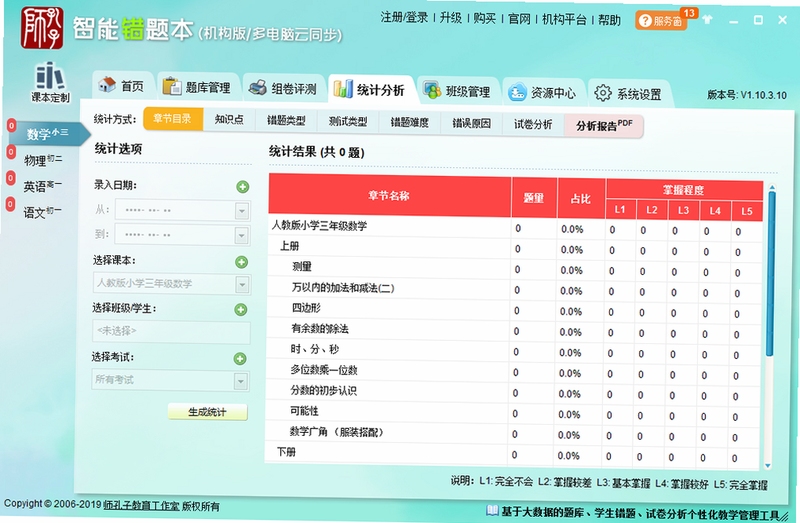Viewport: 800px width, 523px height.
Task: Click green plus next to 录入日期
Action: click(243, 187)
